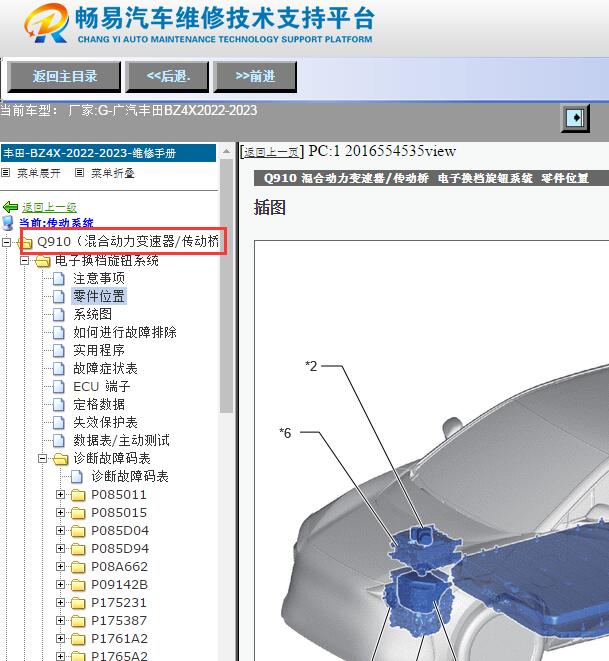Expand the P085015 folder
The image size is (609, 661).
(61, 513)
